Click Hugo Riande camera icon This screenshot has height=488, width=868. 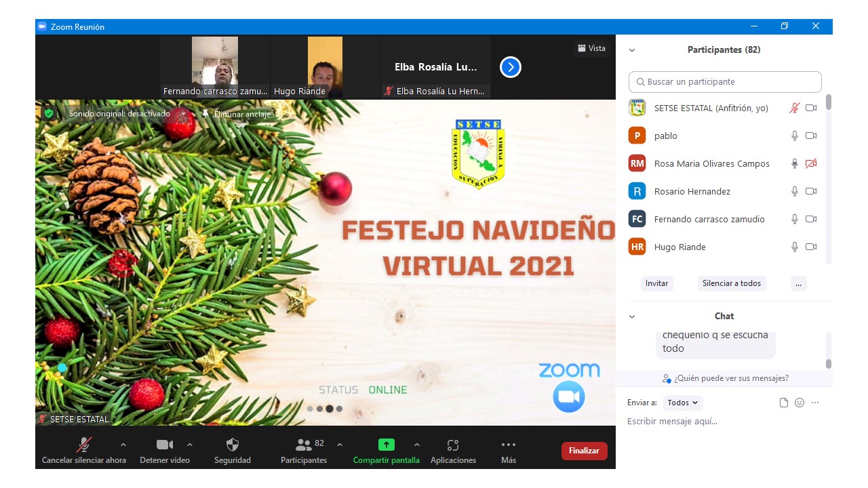pos(811,247)
